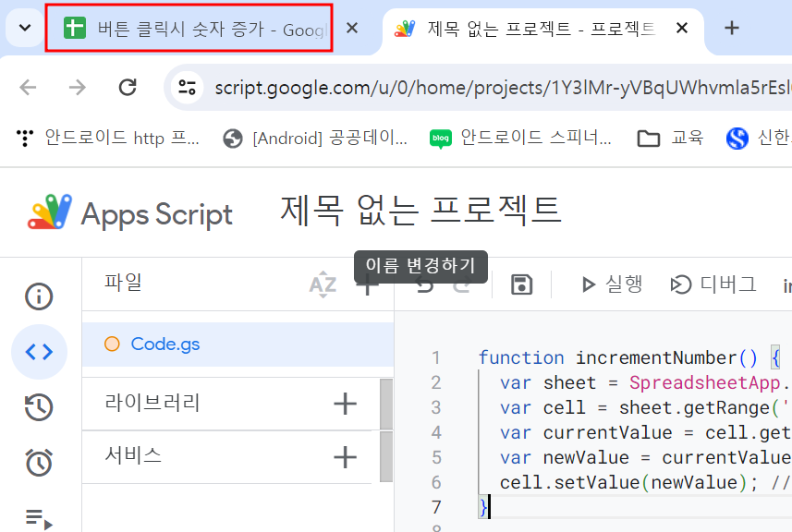Click the cell.setValue(newValue) code line

pos(644,482)
